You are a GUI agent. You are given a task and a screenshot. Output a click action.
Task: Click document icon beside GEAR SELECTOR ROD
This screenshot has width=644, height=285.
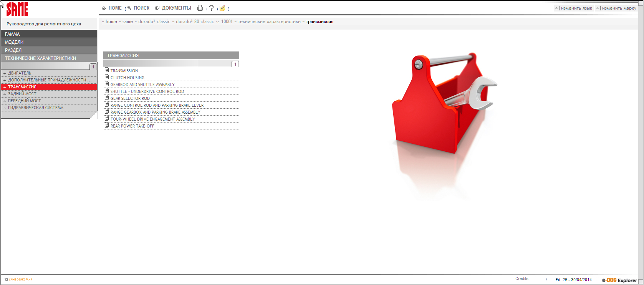[107, 98]
